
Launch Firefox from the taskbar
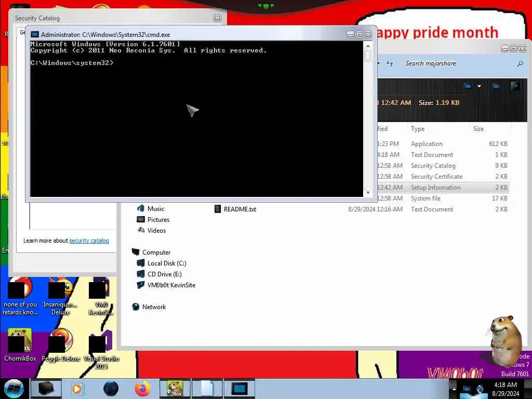click(142, 389)
